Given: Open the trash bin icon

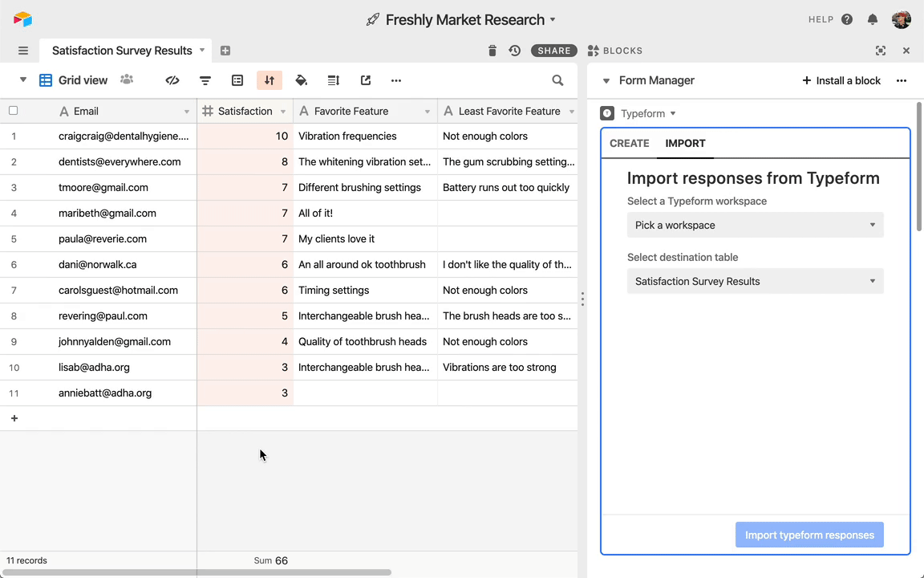Looking at the screenshot, I should [x=492, y=51].
